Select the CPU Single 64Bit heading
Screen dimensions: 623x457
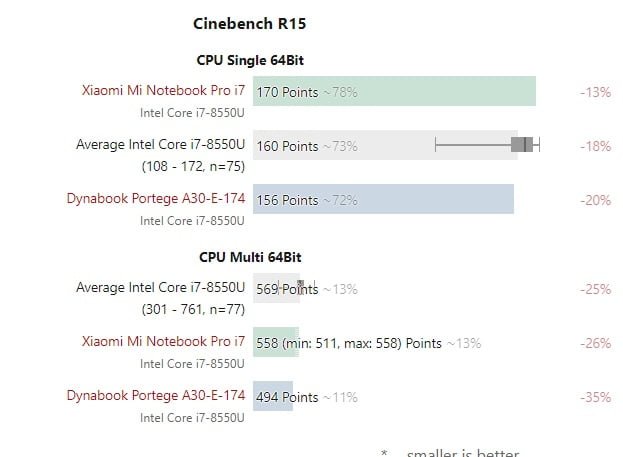point(251,60)
